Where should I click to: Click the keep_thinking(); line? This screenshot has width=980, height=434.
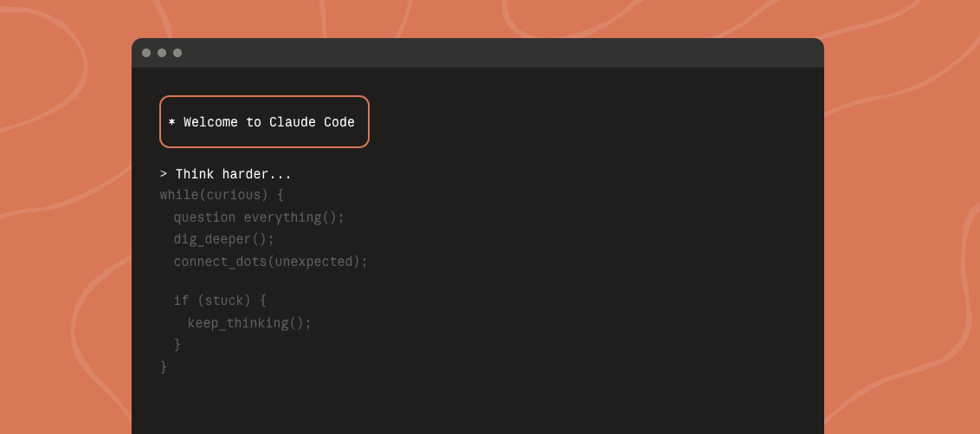249,323
